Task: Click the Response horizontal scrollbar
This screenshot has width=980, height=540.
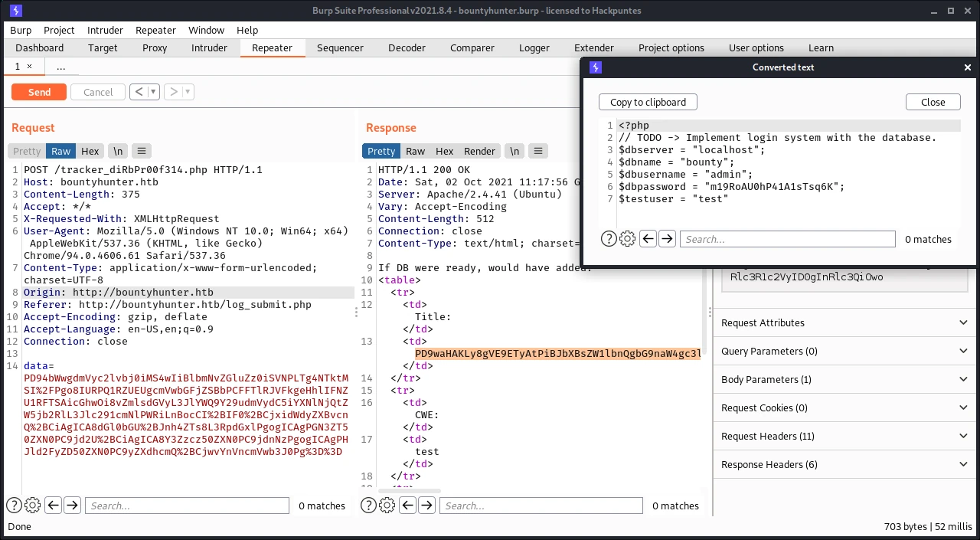Action: pyautogui.click(x=410, y=490)
